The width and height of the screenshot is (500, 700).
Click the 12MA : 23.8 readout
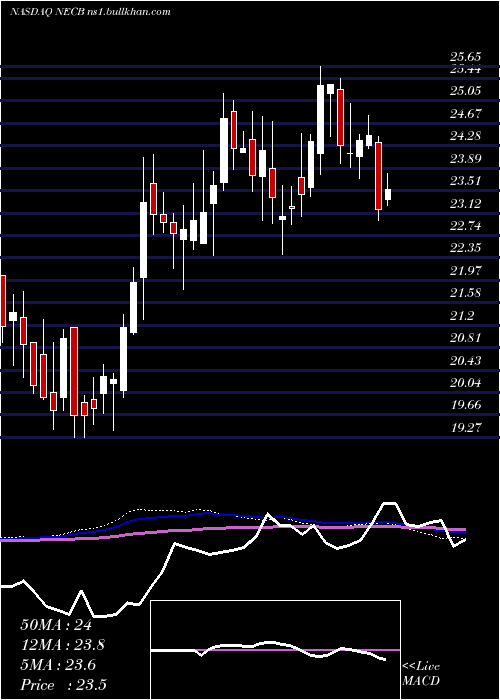[63, 645]
